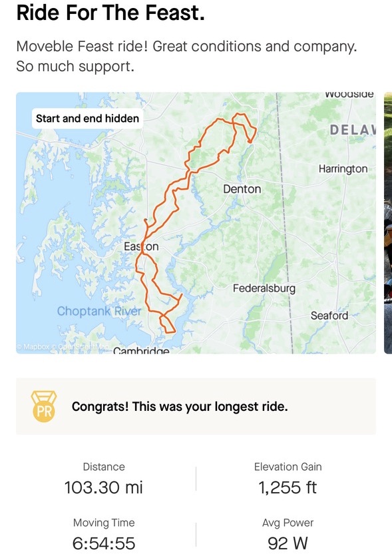Open the partial photo beside map
The height and width of the screenshot is (560, 392).
(388, 223)
